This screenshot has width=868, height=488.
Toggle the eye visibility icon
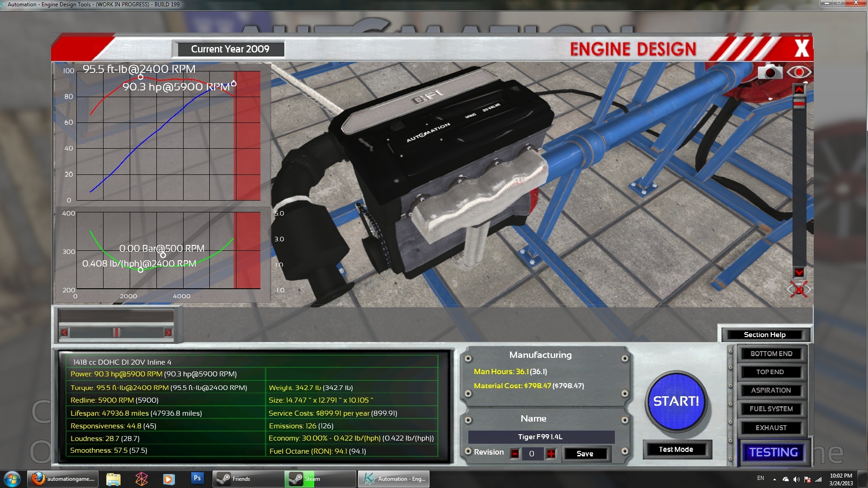(799, 72)
